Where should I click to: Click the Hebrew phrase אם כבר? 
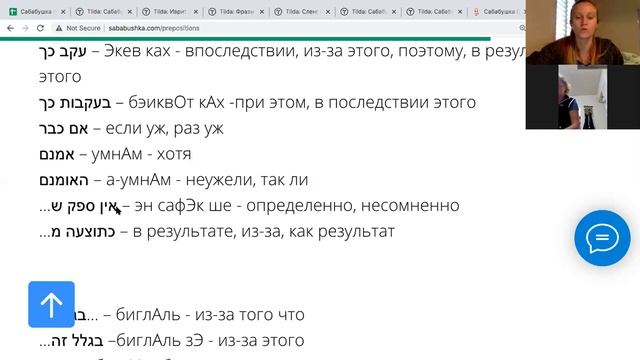click(64, 129)
